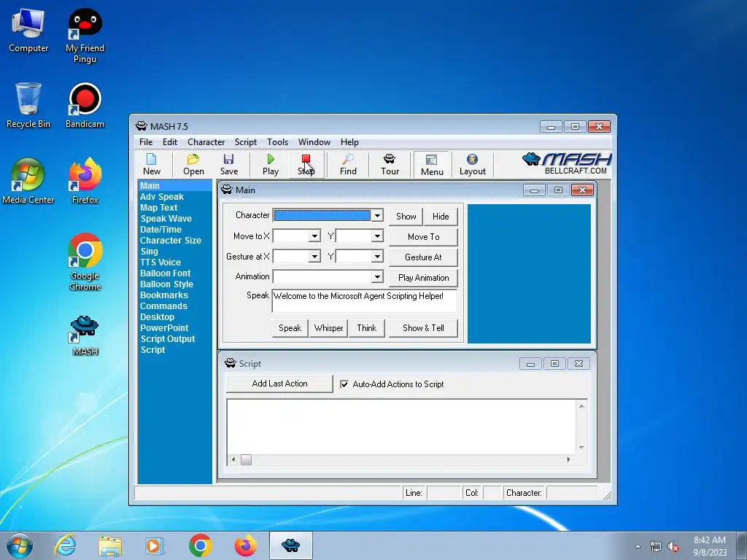This screenshot has height=560, width=747.
Task: Expand Gesture at X dropdown
Action: pyautogui.click(x=314, y=256)
